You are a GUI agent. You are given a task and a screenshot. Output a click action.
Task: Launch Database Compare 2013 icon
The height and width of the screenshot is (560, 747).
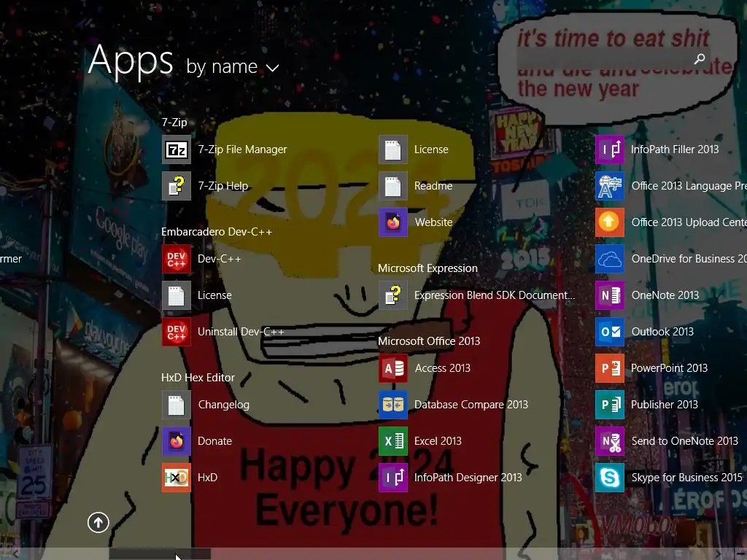click(x=393, y=405)
